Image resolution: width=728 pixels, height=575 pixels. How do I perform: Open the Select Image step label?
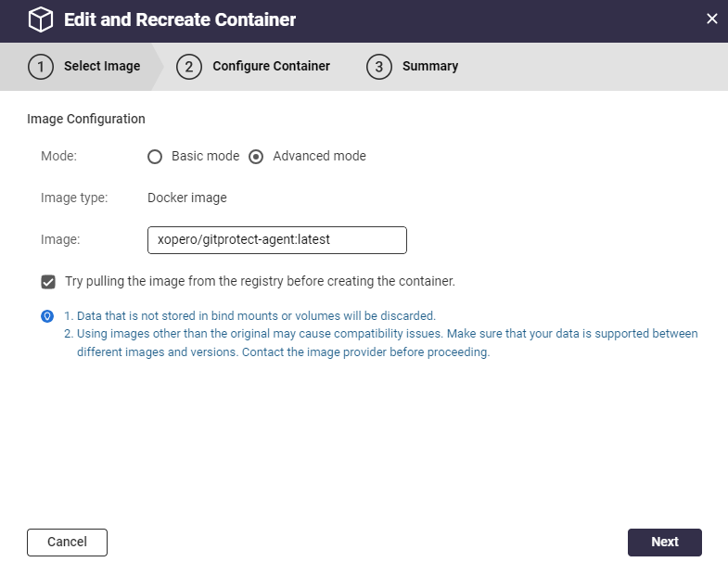(x=102, y=67)
